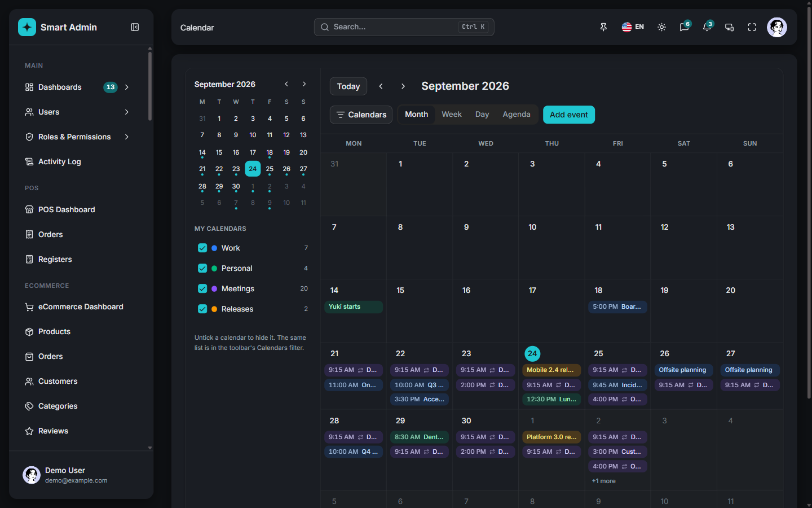Open user avatar menu in top bar
Viewport: 812px width, 508px height.
[x=777, y=27]
